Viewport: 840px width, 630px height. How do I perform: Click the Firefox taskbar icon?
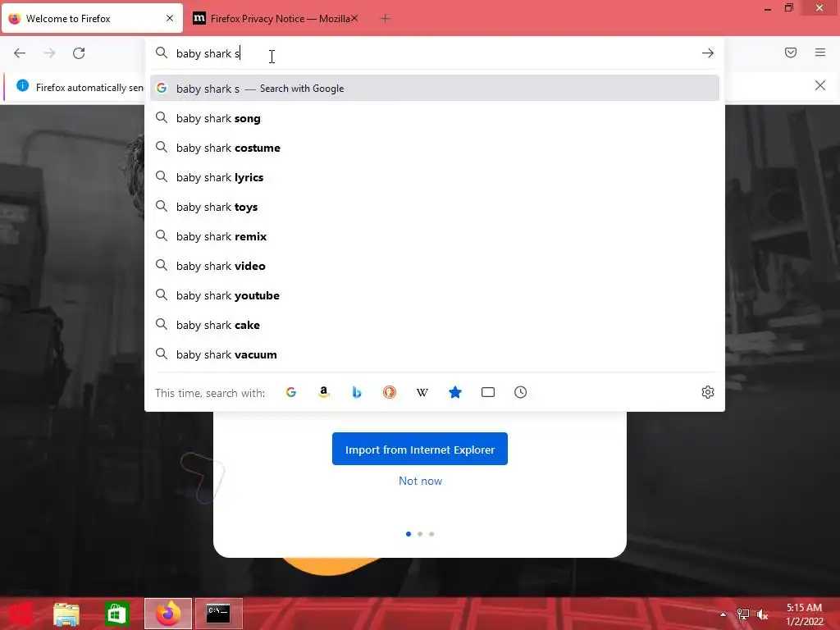[168, 614]
